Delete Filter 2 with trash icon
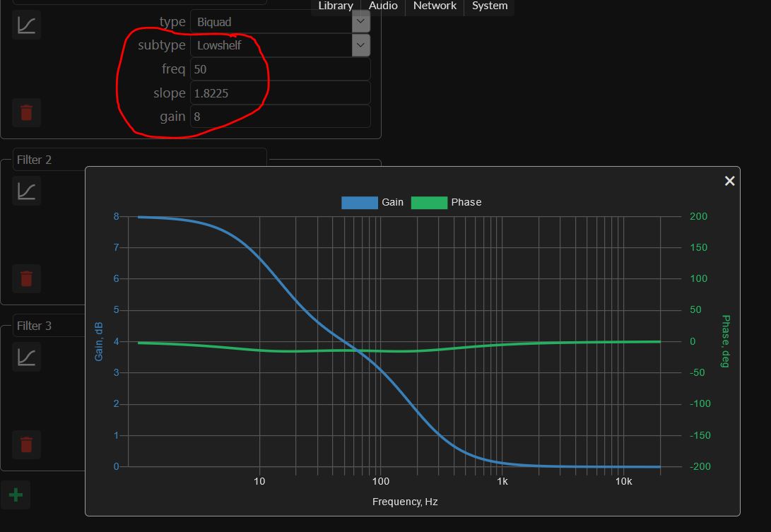This screenshot has width=771, height=532. point(27,278)
